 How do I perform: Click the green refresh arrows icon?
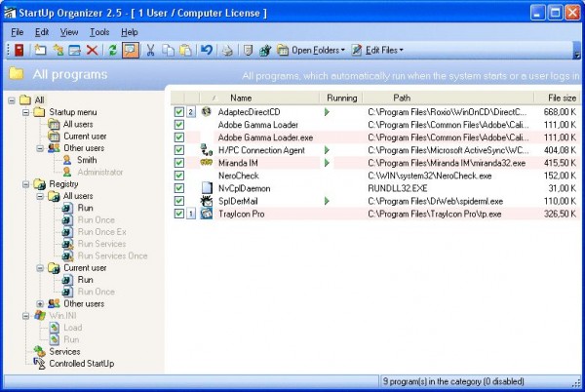click(x=113, y=50)
